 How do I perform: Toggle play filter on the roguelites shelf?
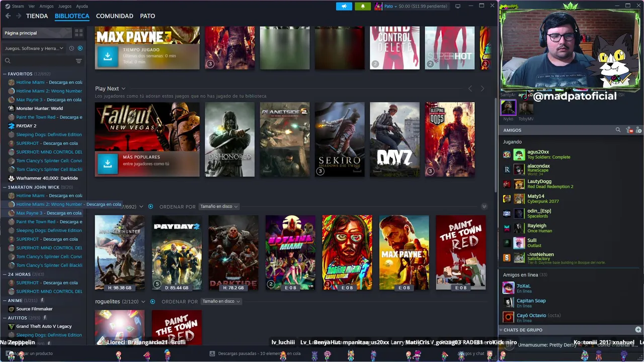pos(152,302)
